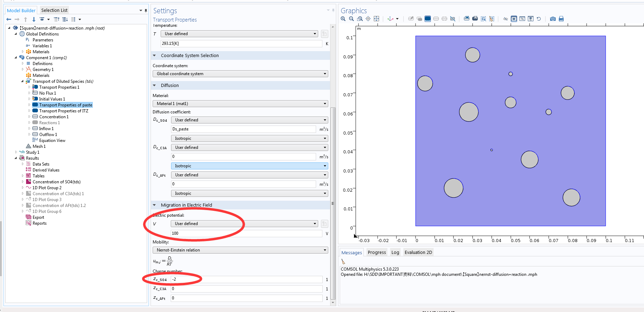Click the blue back arrow in Model Builder
644x312 pixels.
tap(9, 19)
